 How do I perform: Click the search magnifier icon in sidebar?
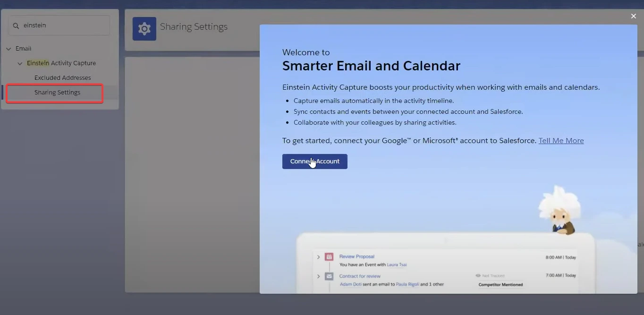tap(16, 26)
